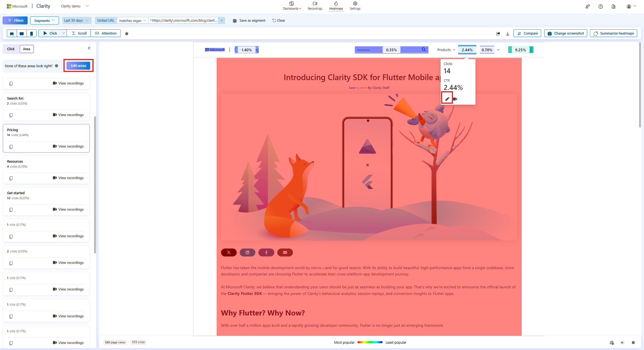Select the tablet device view icon
The height and width of the screenshot is (350, 644).
[22, 33]
